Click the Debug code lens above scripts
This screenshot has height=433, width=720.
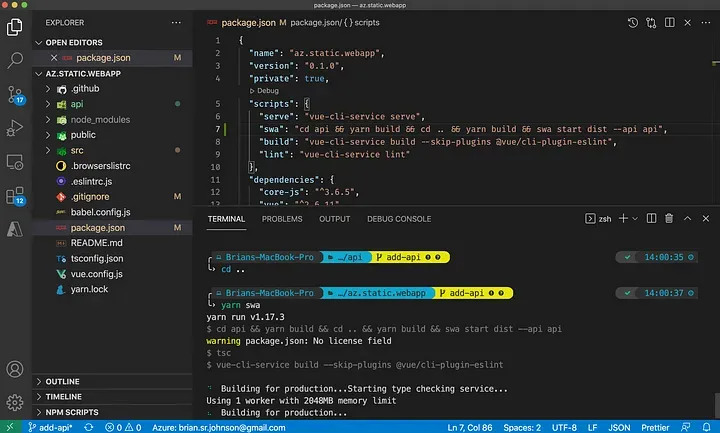[264, 91]
